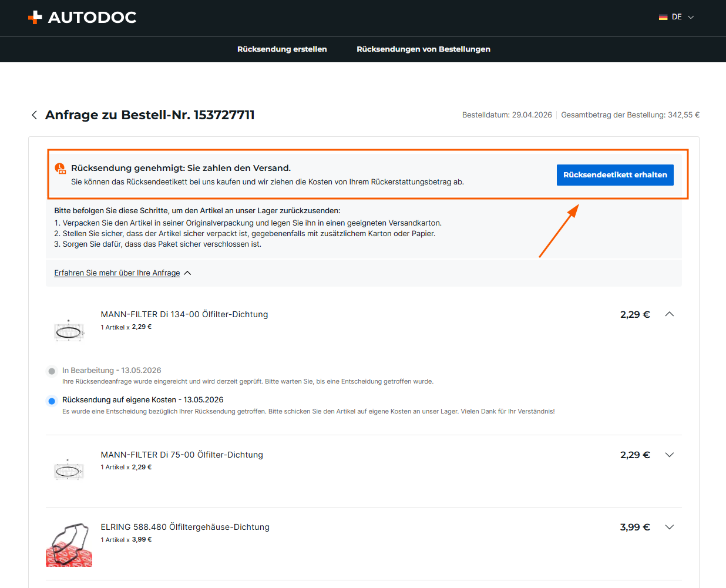
Task: Select MANN-FILTER Di 134-00 Ölfilter-Dichtung title
Action: 184,314
